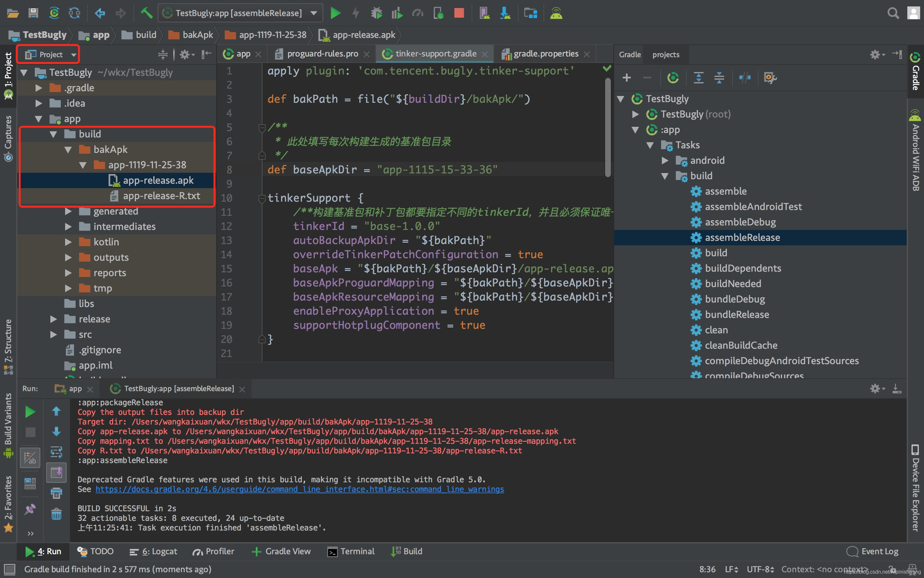This screenshot has width=924, height=578.
Task: Switch to the gradle.properties tab
Action: (546, 54)
